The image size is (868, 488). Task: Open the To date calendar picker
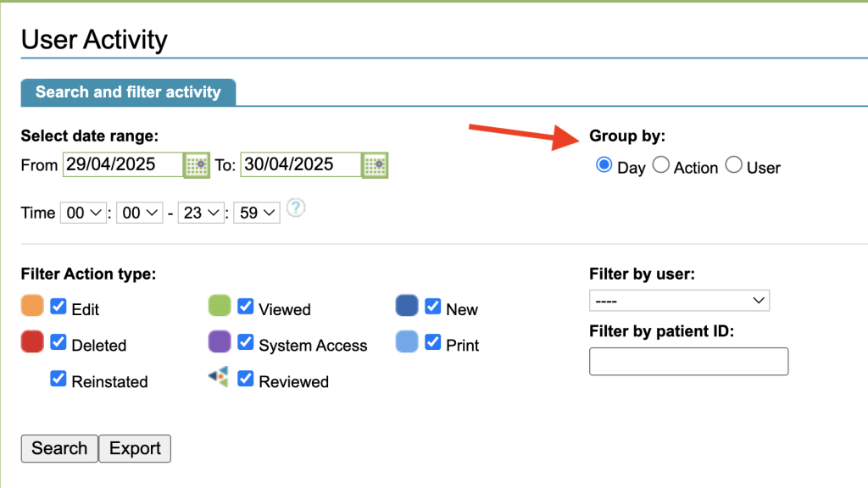tap(375, 165)
